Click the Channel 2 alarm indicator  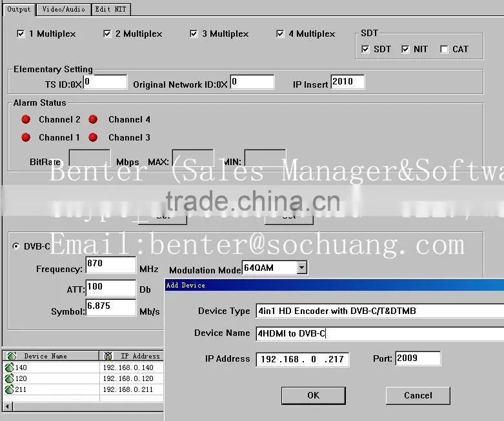pyautogui.click(x=26, y=119)
